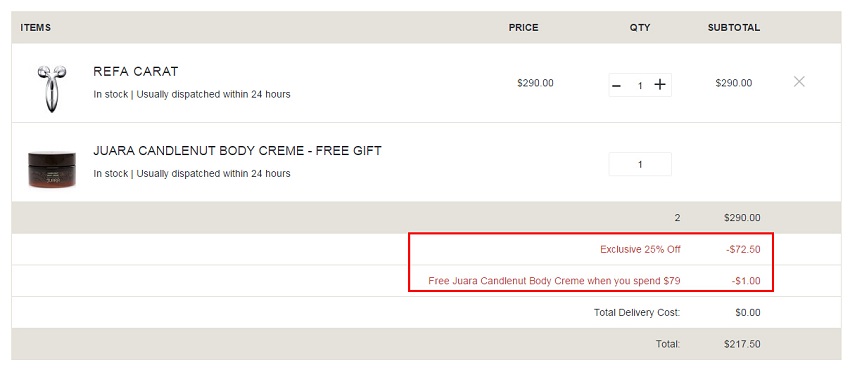Open the Juara Candlenut Body Creme thumbnail
The image size is (850, 372).
point(52,170)
